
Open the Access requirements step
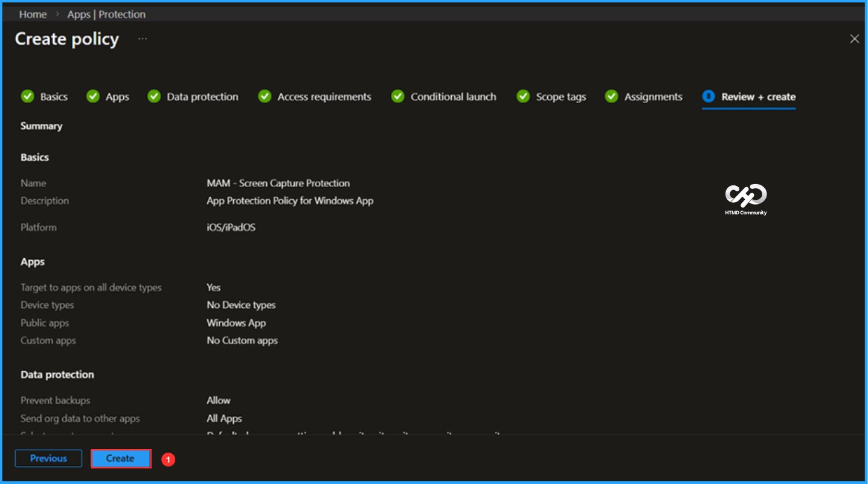(x=324, y=97)
